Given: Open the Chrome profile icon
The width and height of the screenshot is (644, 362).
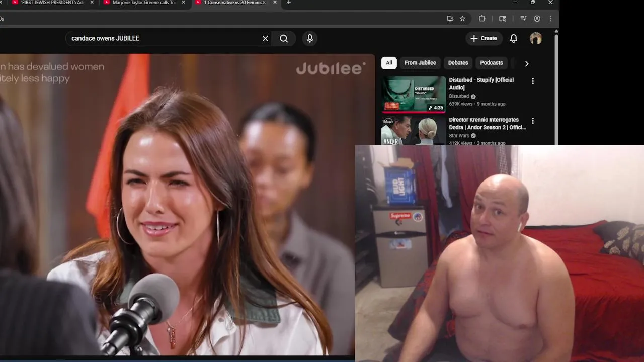Looking at the screenshot, I should [x=537, y=19].
